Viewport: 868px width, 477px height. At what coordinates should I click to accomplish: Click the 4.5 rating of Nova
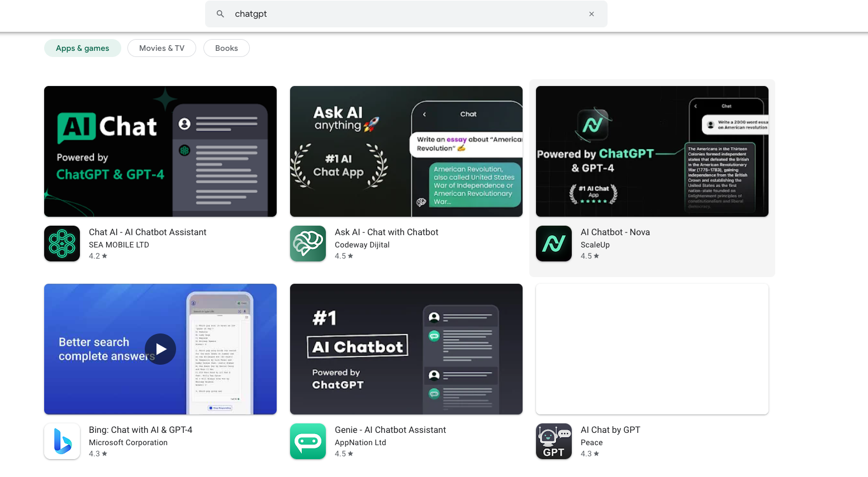590,256
